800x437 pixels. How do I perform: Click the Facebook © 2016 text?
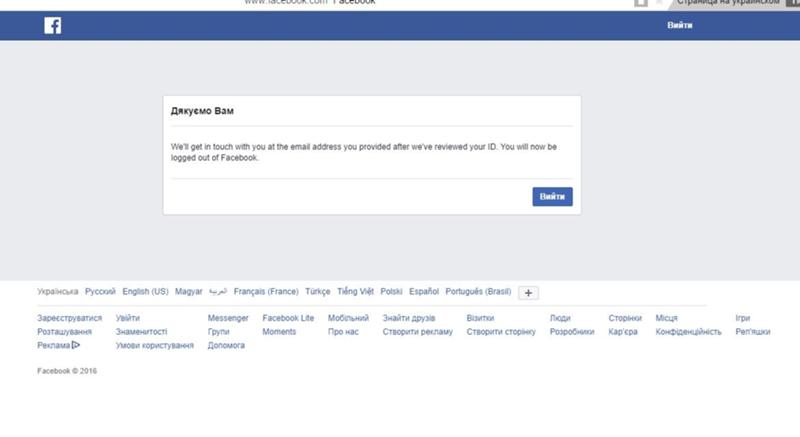pos(67,371)
